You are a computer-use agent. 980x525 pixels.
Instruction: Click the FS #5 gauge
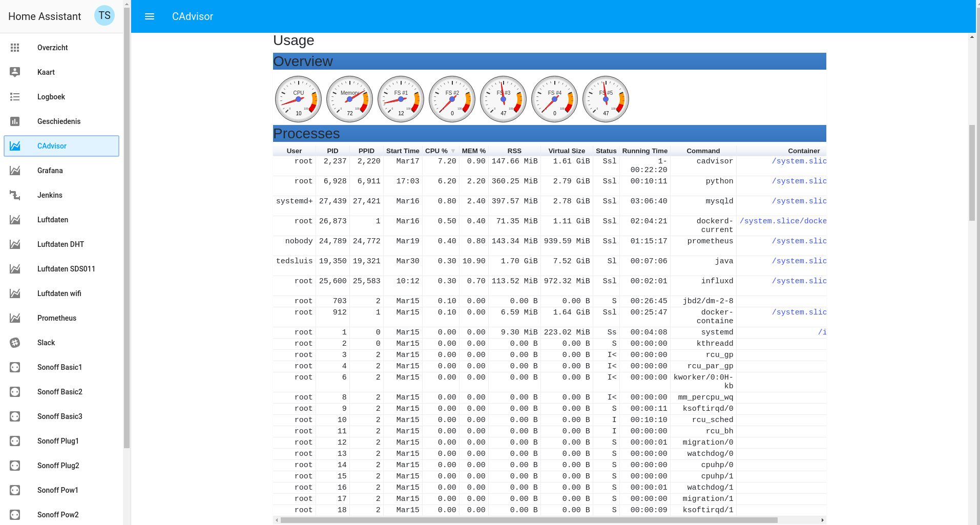[x=606, y=99]
